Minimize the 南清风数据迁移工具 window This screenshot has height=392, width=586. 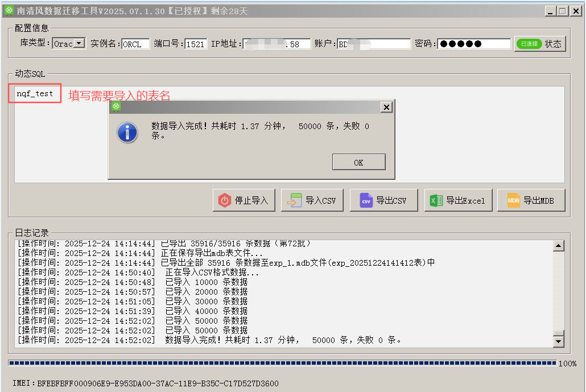(x=550, y=11)
